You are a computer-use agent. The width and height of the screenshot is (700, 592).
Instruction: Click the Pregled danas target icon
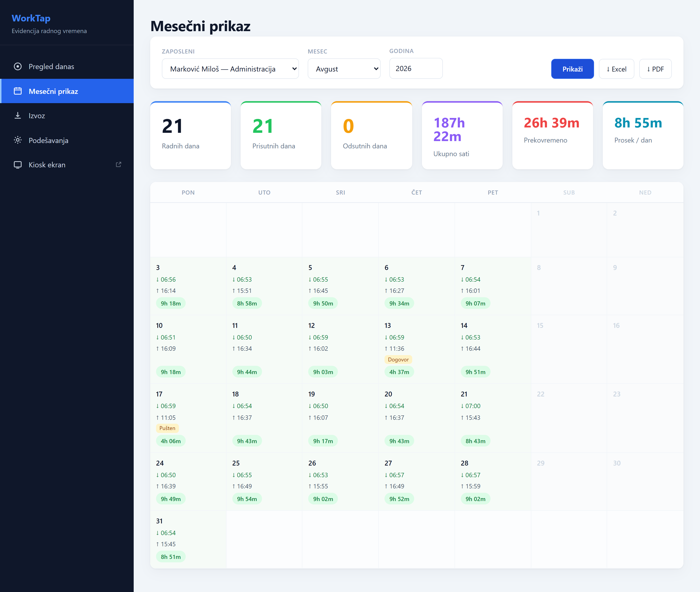click(x=18, y=66)
